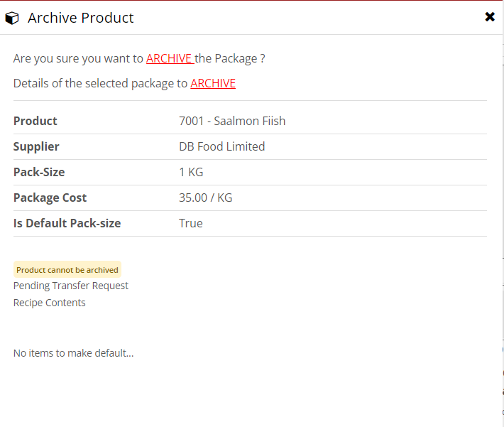The image size is (504, 427).
Task: Click 'No items to make default...' text
Action: [x=73, y=353]
